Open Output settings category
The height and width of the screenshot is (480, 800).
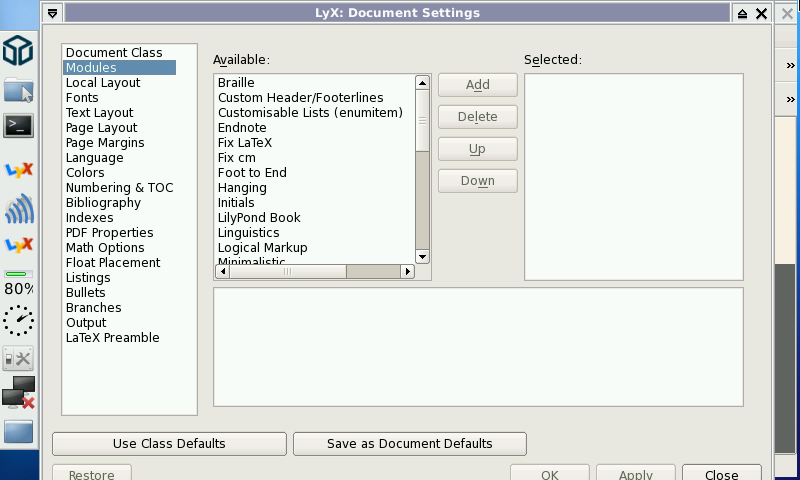86,323
